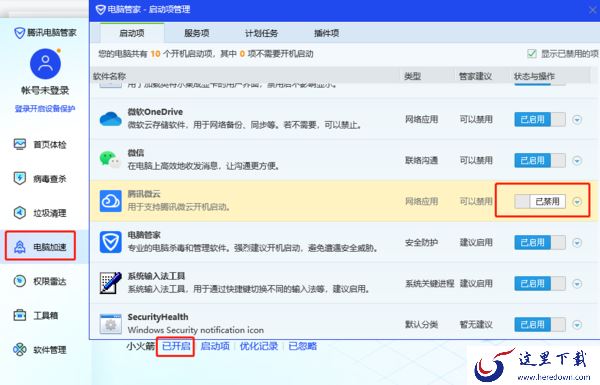Screen dimensions: 600x385
Task: Click the 系统输入法工具 pen icon
Action: pos(111,283)
